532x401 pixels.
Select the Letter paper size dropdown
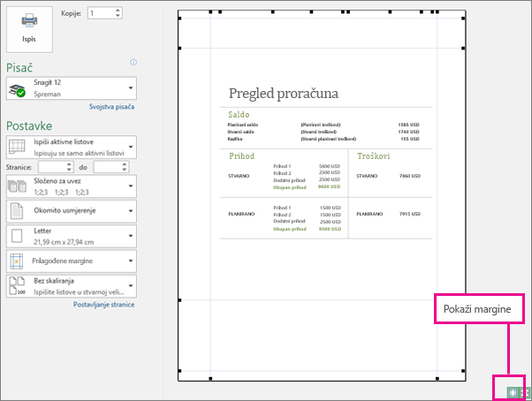pos(72,236)
